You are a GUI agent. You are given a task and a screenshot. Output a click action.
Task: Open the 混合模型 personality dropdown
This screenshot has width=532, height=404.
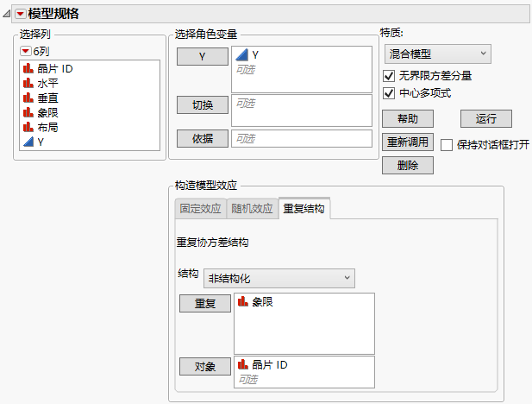436,54
